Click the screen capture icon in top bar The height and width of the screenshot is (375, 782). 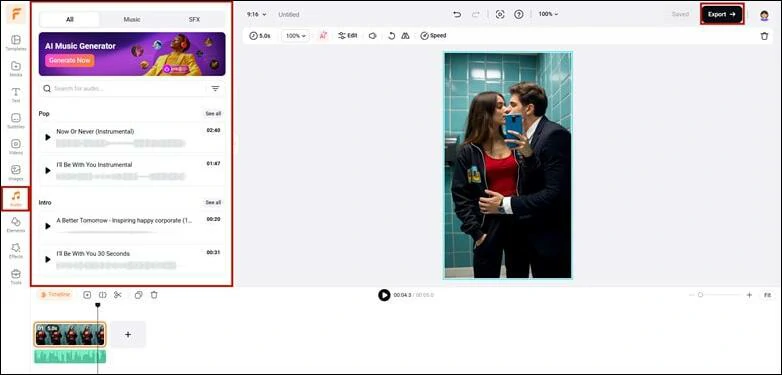tap(500, 14)
